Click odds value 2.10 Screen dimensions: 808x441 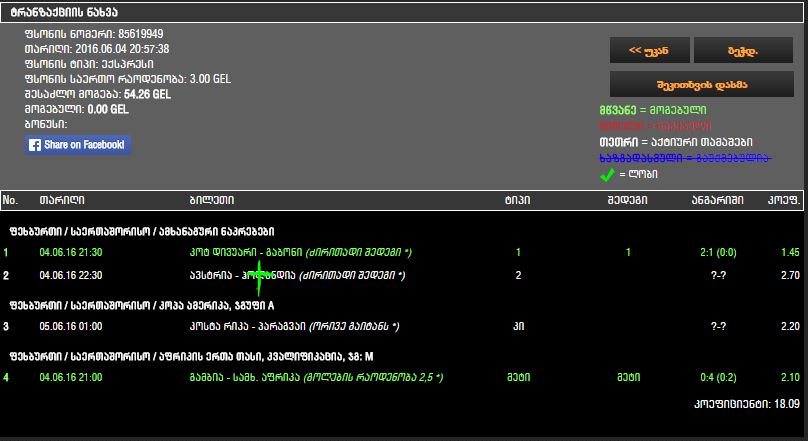click(790, 378)
